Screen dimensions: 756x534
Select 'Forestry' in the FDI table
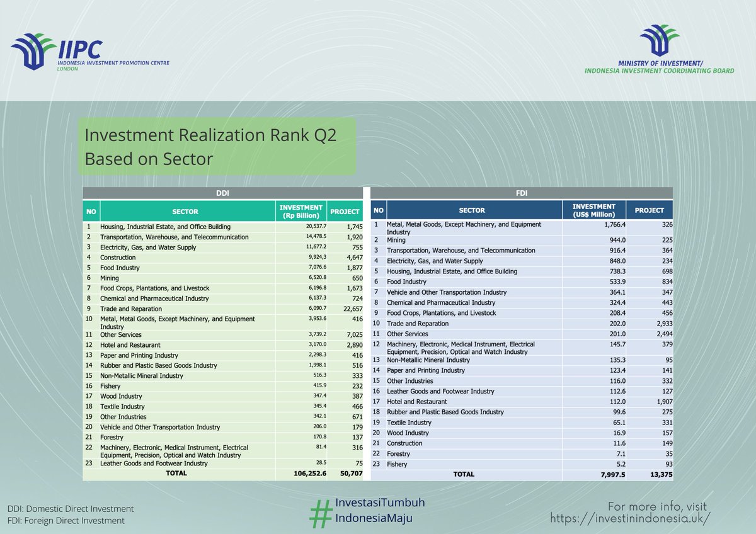(x=398, y=454)
